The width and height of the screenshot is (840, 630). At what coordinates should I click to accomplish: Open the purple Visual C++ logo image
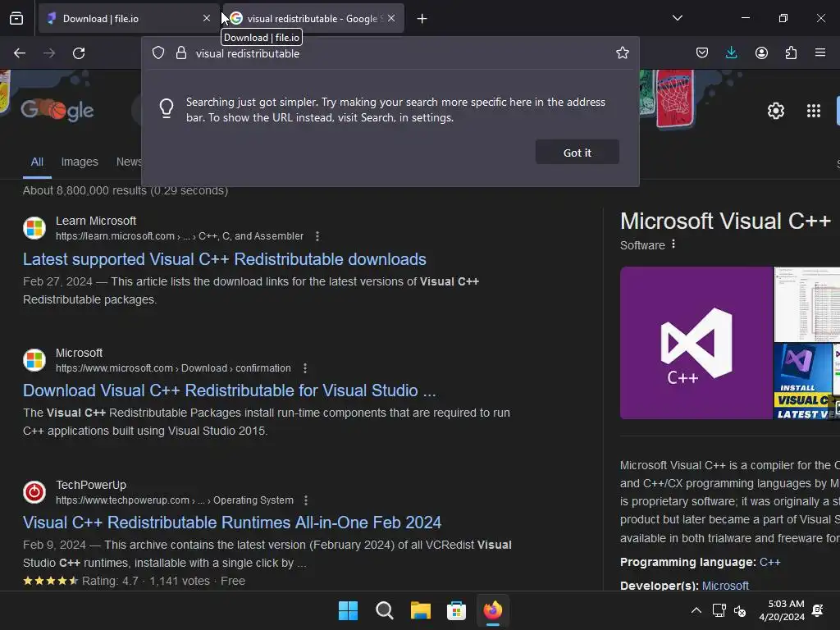(x=696, y=343)
